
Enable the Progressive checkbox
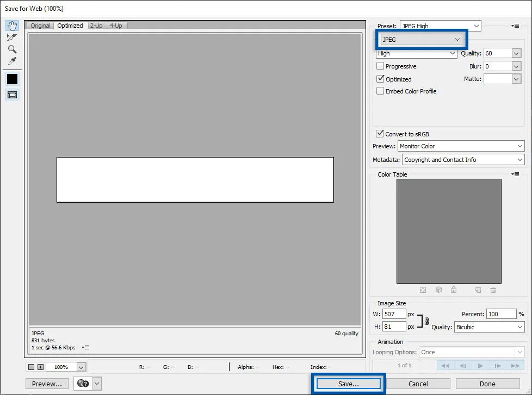380,66
